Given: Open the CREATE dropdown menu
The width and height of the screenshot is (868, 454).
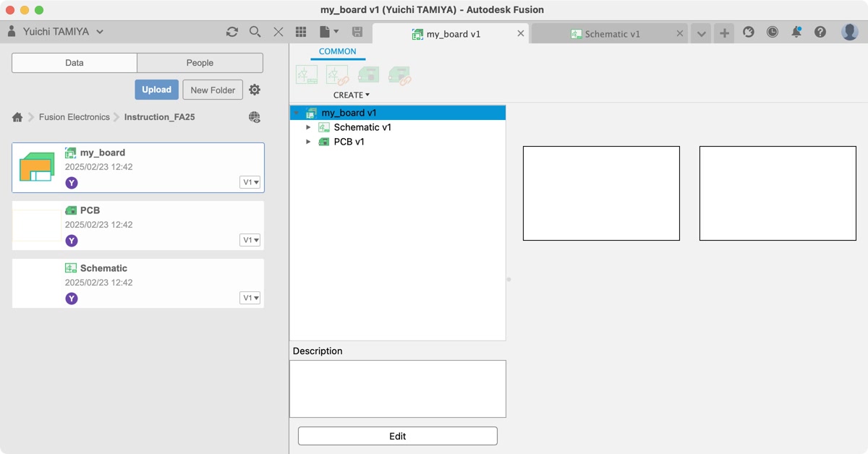Looking at the screenshot, I should point(352,95).
